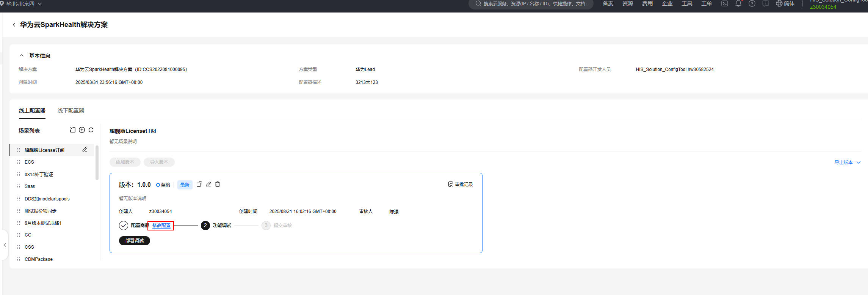Select the Saas scene
Viewport: 868px width, 295px height.
(x=30, y=186)
